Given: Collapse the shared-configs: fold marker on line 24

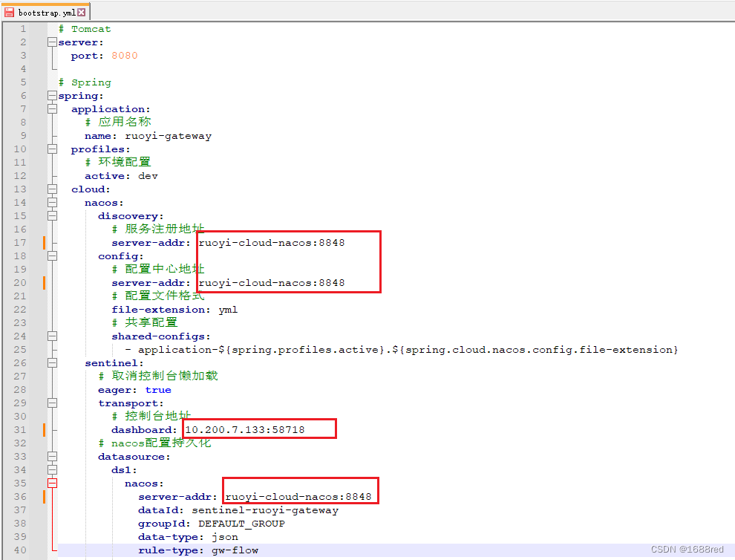Looking at the screenshot, I should pyautogui.click(x=53, y=336).
